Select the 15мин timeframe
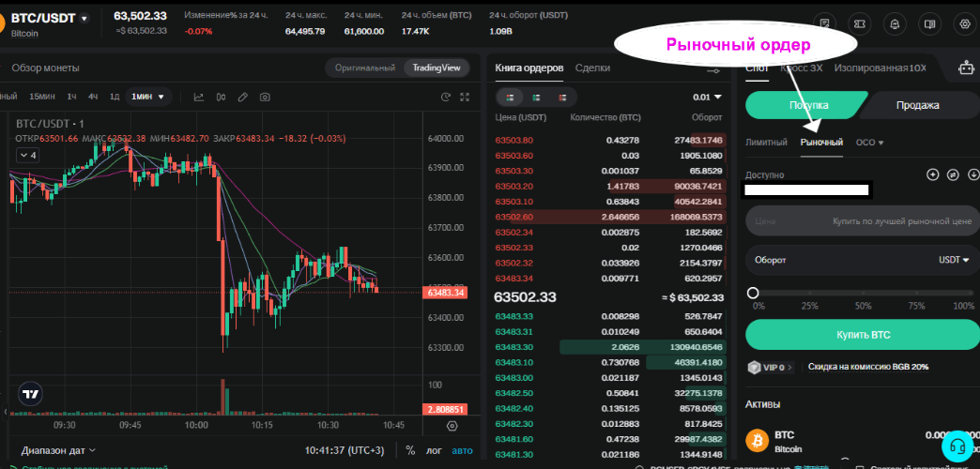Screen dimensions: 980x469 (x=42, y=97)
